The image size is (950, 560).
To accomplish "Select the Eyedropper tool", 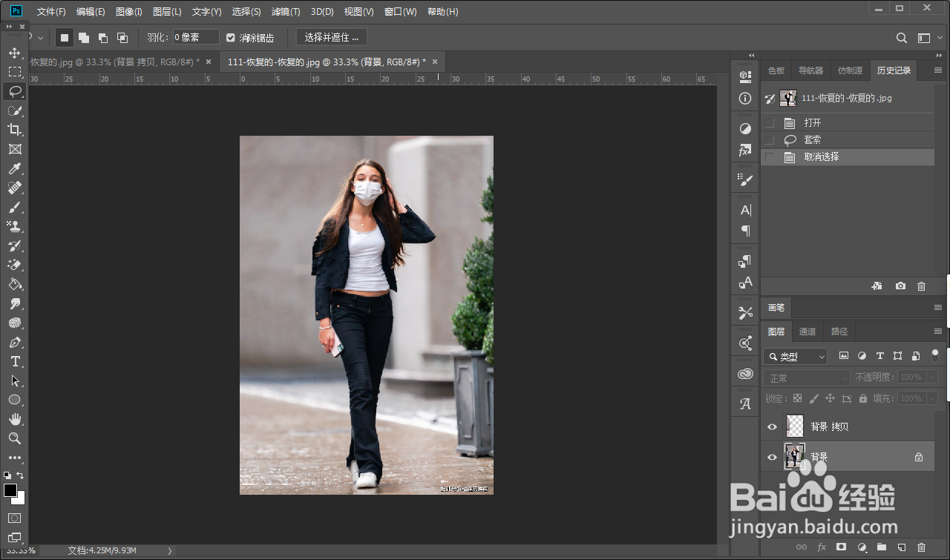I will (x=14, y=168).
